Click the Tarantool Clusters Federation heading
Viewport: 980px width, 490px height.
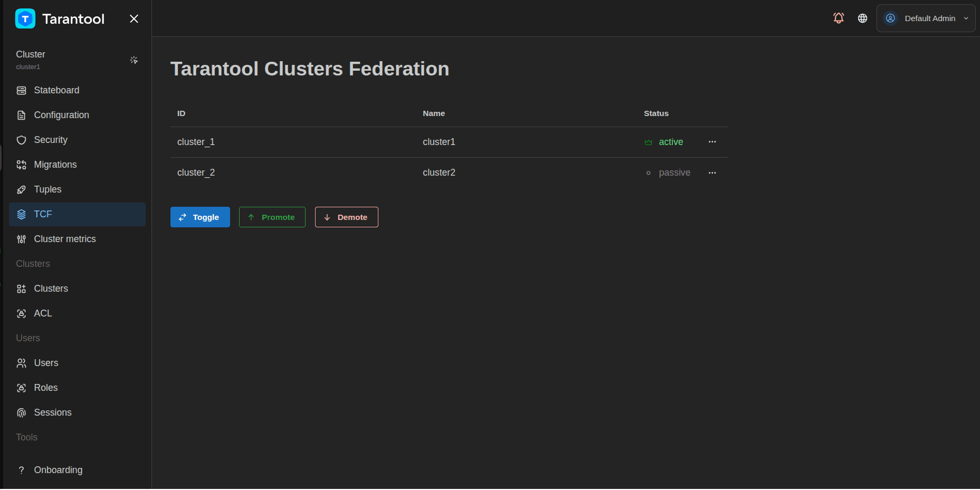click(x=310, y=69)
